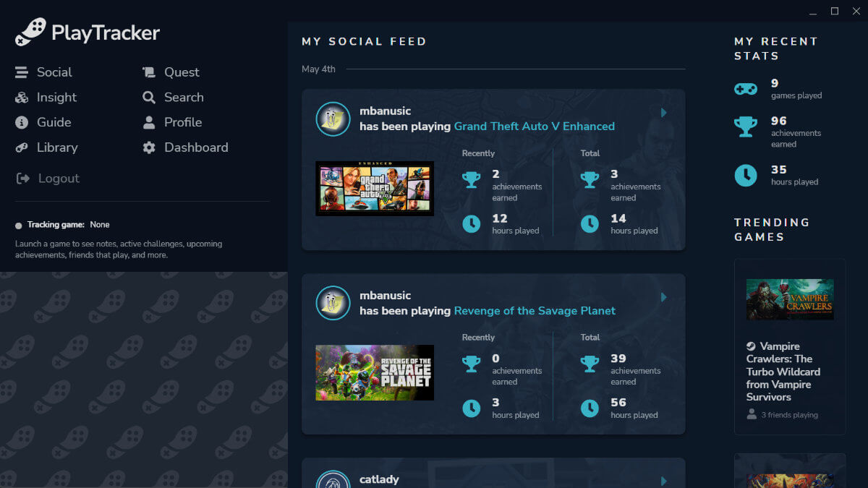Click the Profile person icon

[149, 122]
